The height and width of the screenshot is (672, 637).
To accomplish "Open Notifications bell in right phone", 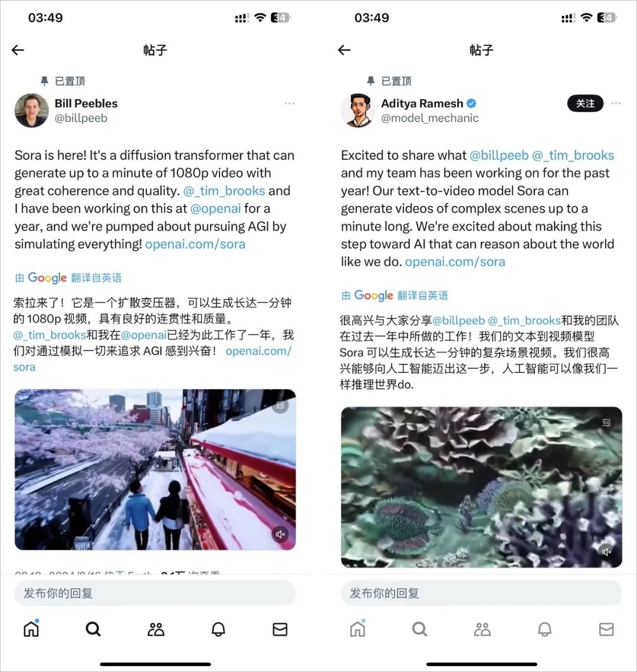I will pos(545,629).
